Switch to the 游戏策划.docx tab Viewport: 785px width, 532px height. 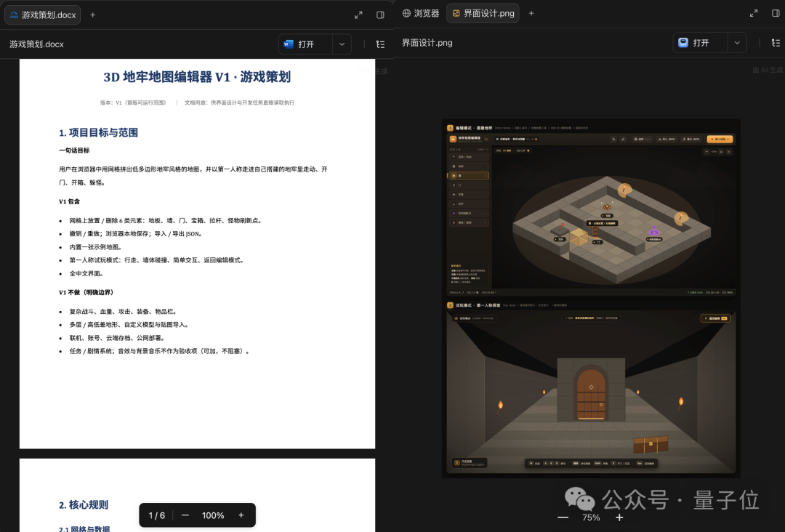[x=43, y=15]
